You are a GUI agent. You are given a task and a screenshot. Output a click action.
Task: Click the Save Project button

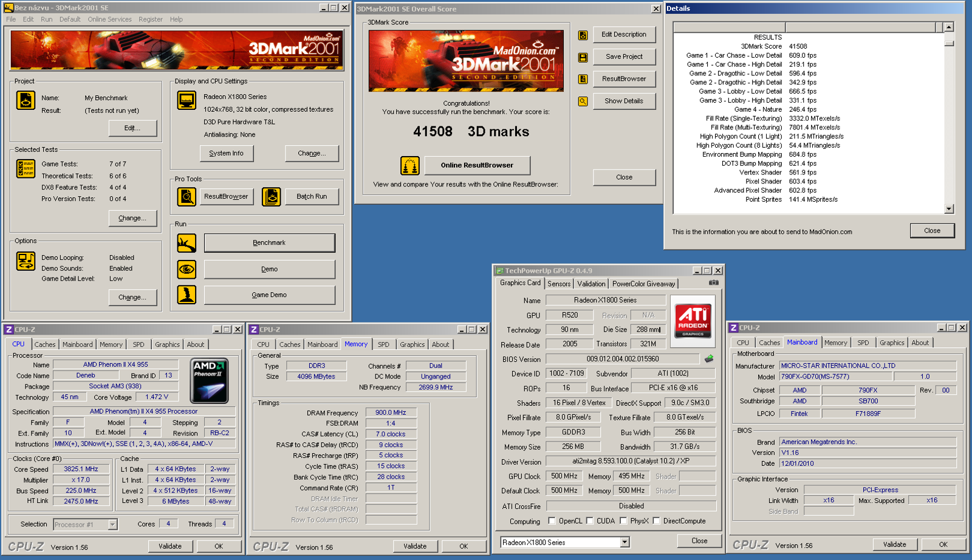click(x=624, y=56)
